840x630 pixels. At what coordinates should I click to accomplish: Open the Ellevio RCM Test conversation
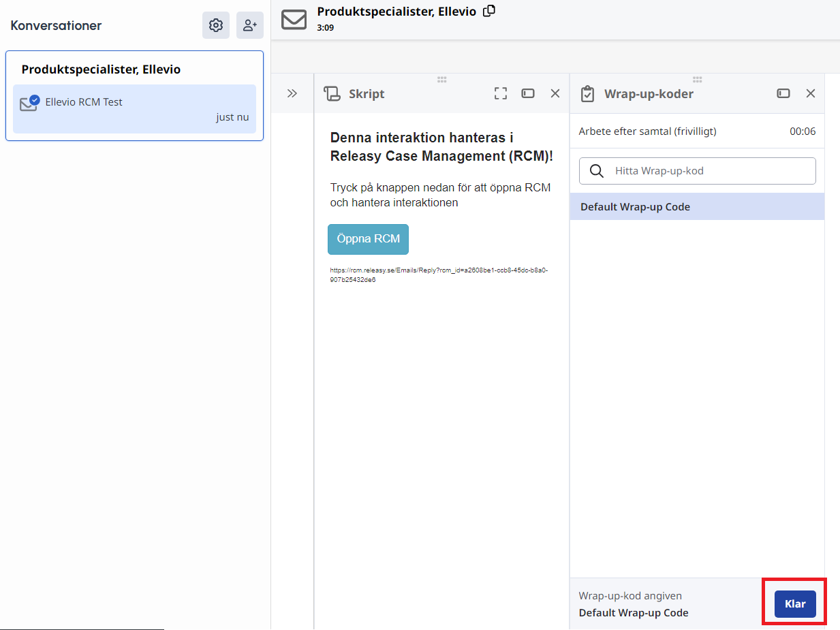tap(134, 109)
